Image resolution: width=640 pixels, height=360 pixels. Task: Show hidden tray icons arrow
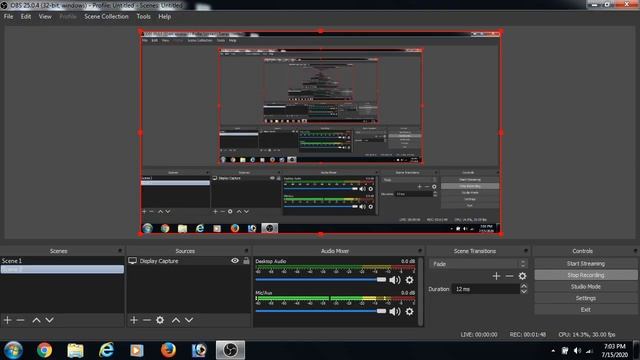[553, 351]
